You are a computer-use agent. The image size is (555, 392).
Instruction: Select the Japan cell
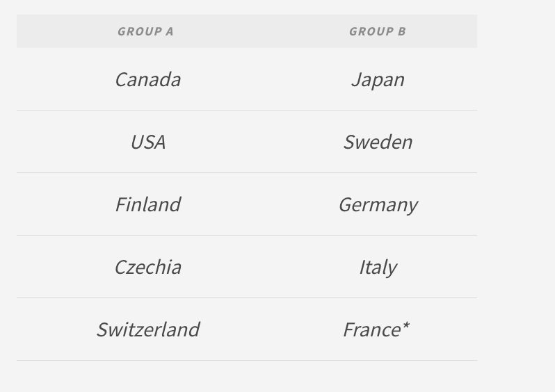tap(378, 79)
